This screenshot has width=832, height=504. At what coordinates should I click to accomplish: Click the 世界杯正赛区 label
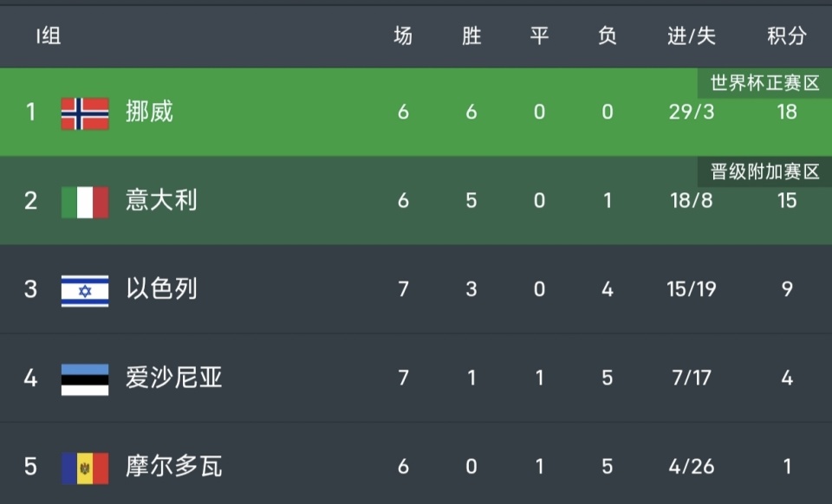point(764,84)
